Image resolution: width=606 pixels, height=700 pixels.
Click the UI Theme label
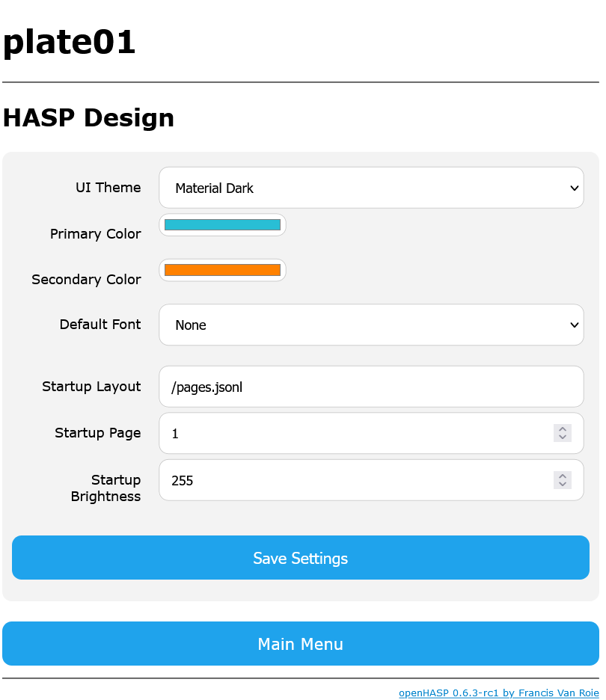point(108,188)
